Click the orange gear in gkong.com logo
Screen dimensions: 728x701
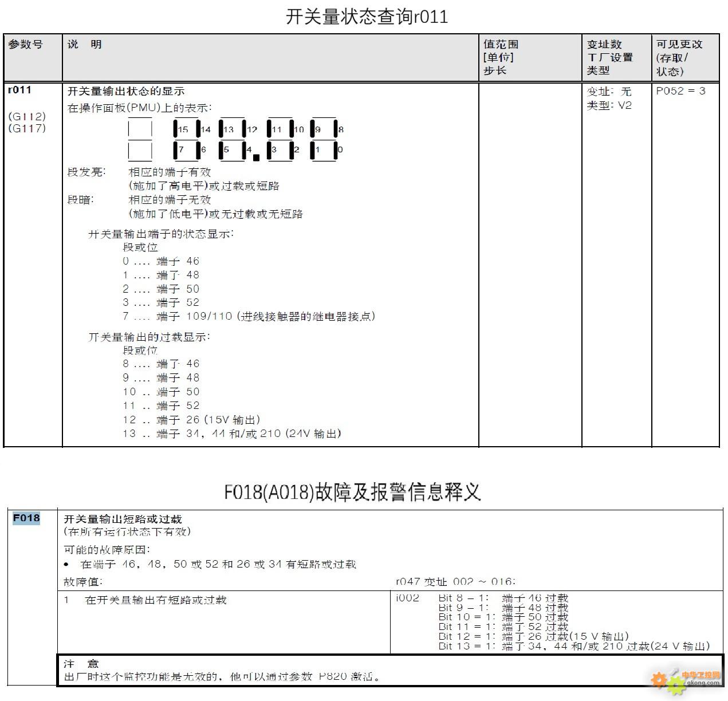coord(659,680)
